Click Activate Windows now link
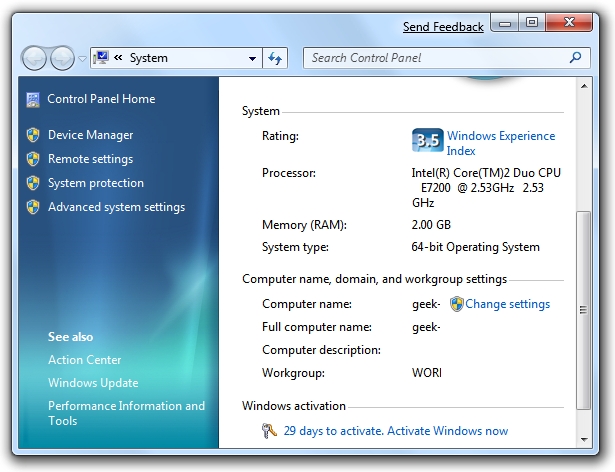 (448, 431)
